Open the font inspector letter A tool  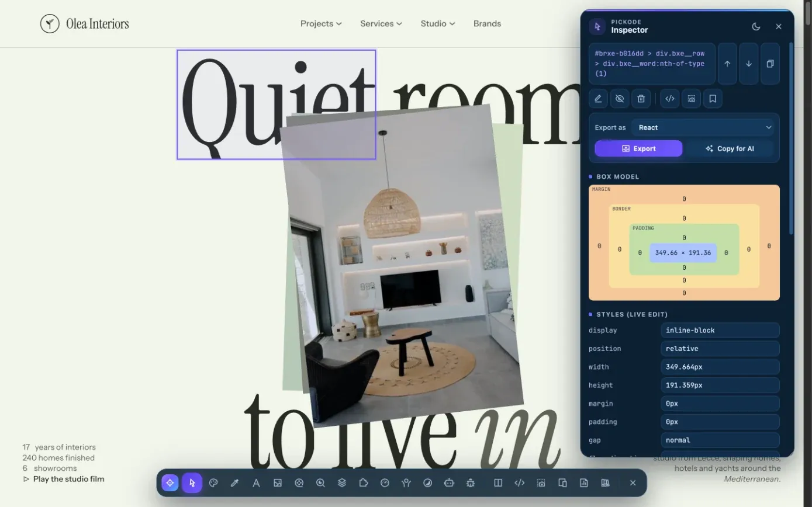pyautogui.click(x=256, y=483)
